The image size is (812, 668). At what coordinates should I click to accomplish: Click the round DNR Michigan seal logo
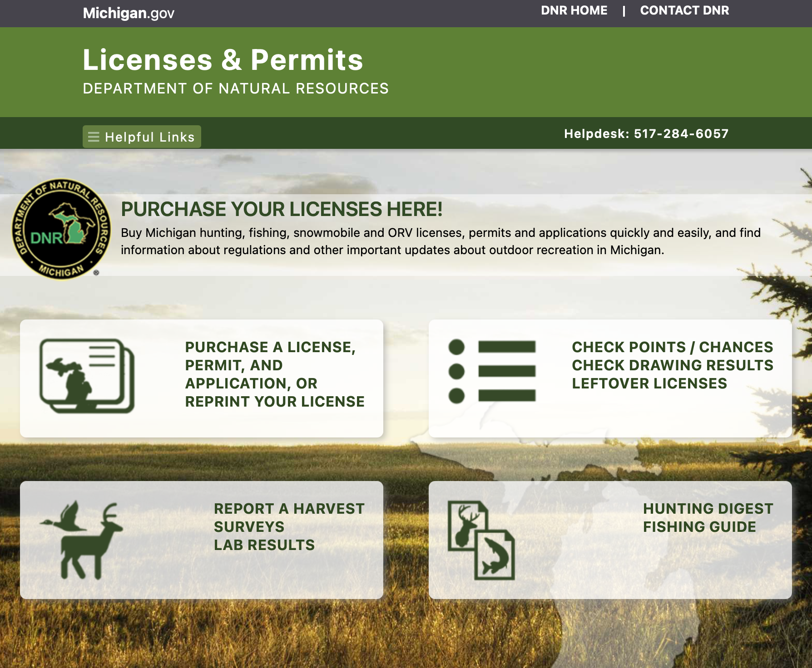[61, 229]
